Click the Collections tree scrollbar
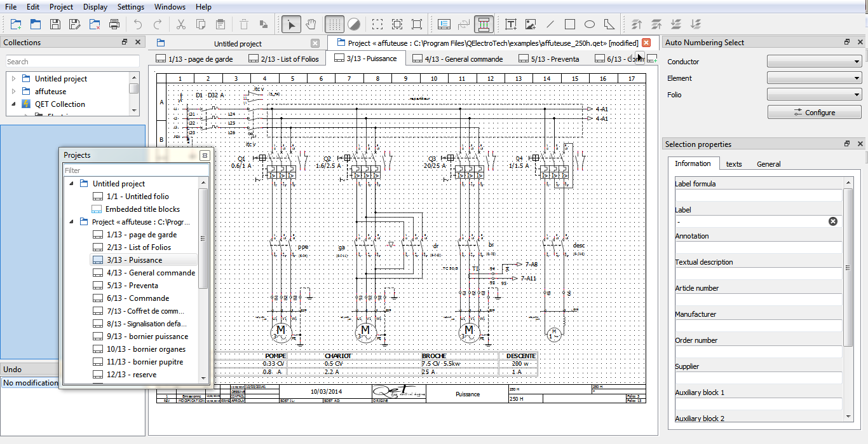868x444 pixels. pyautogui.click(x=133, y=88)
